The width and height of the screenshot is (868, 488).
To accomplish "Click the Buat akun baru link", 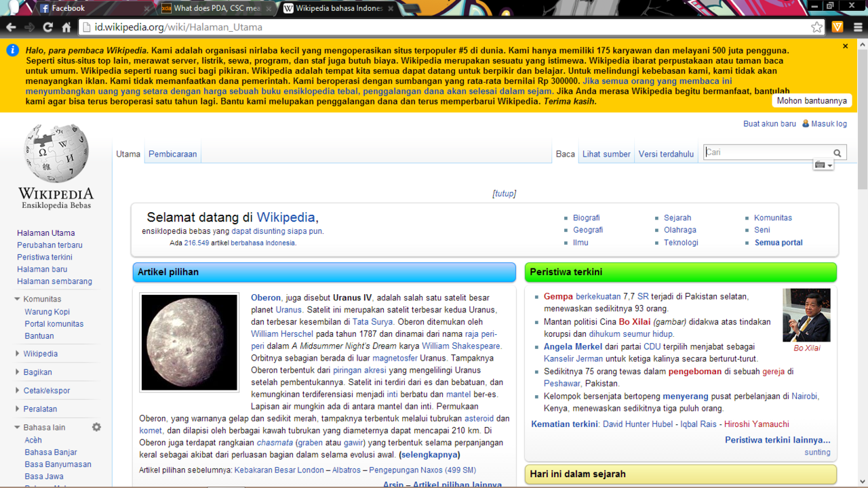I will pyautogui.click(x=770, y=124).
